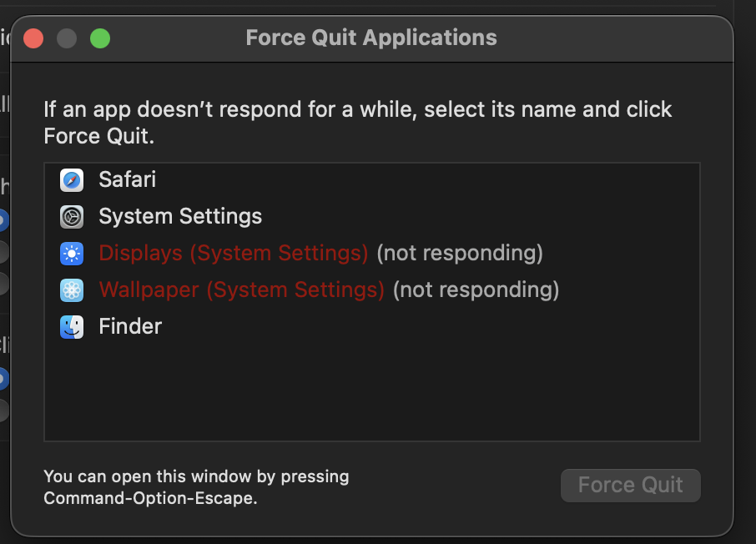
Task: Click "(not responding)" beside Displays
Action: click(x=460, y=253)
